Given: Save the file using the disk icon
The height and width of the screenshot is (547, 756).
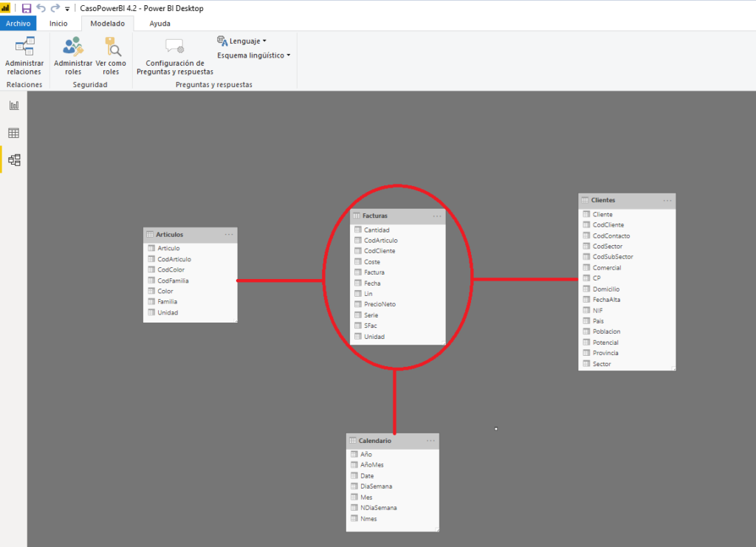Looking at the screenshot, I should [x=26, y=7].
